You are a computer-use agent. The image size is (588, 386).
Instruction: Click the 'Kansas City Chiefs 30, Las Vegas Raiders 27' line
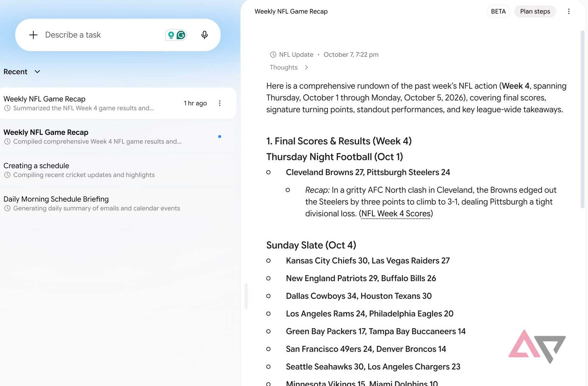(368, 261)
